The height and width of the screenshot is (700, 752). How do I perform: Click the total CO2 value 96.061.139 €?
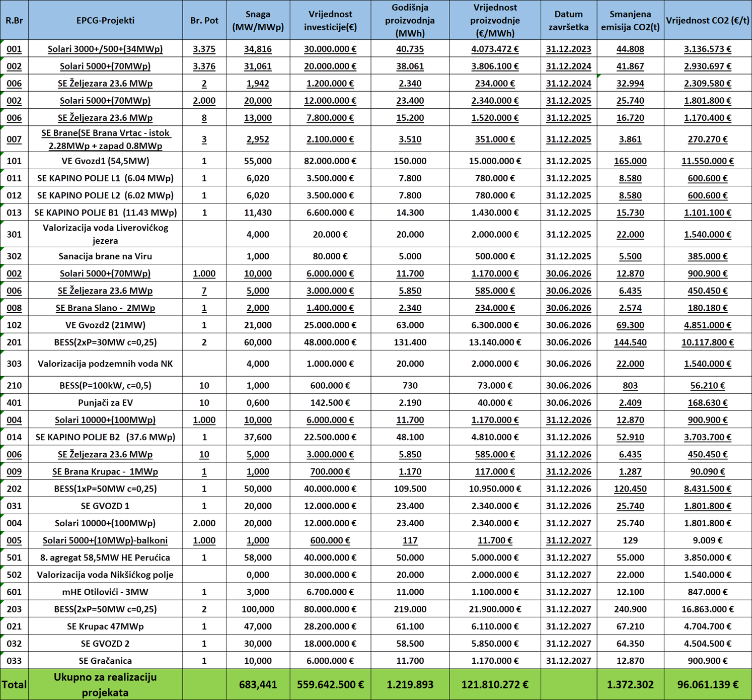708,684
